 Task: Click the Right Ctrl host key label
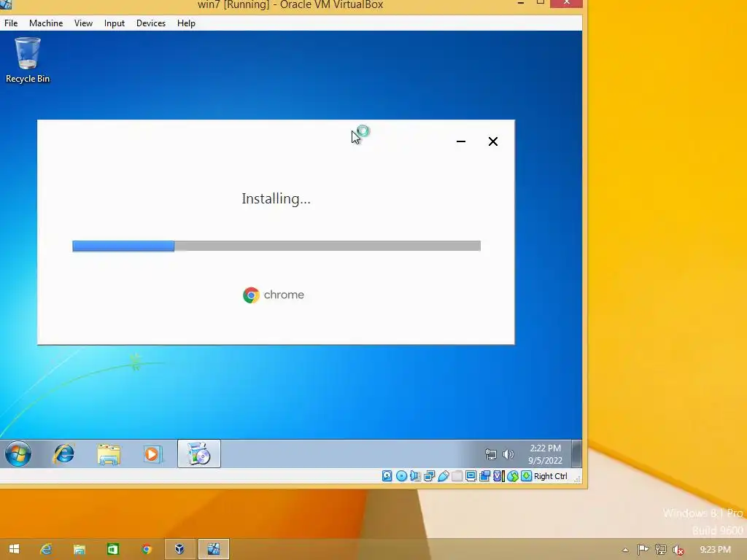pyautogui.click(x=550, y=475)
